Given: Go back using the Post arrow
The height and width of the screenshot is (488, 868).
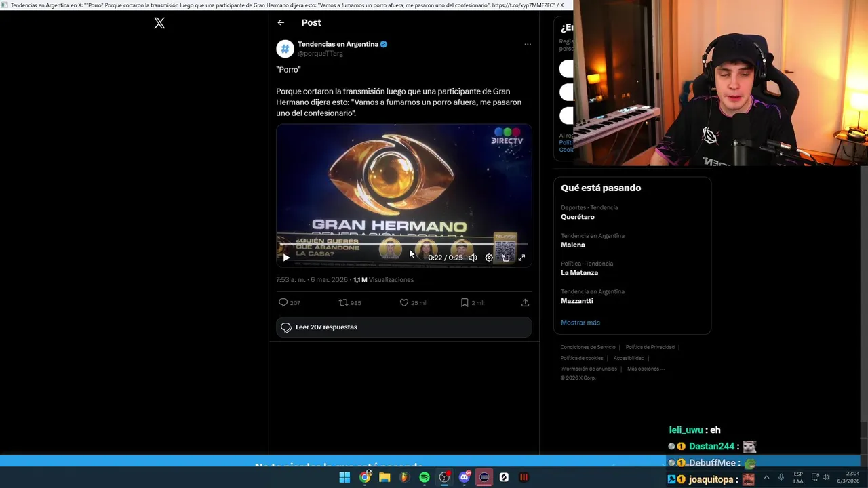Looking at the screenshot, I should click(281, 22).
